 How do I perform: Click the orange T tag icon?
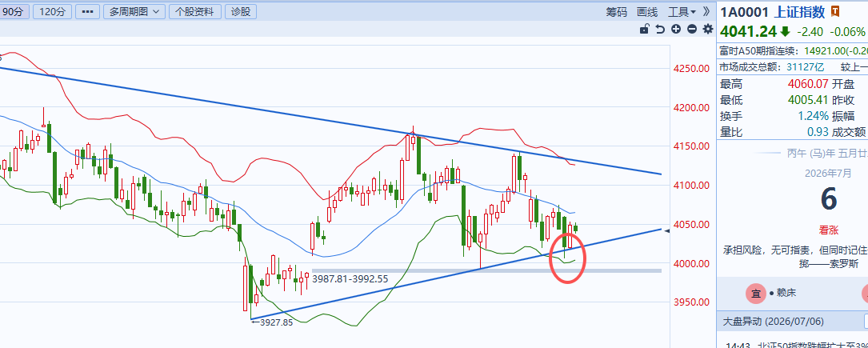[x=835, y=12]
